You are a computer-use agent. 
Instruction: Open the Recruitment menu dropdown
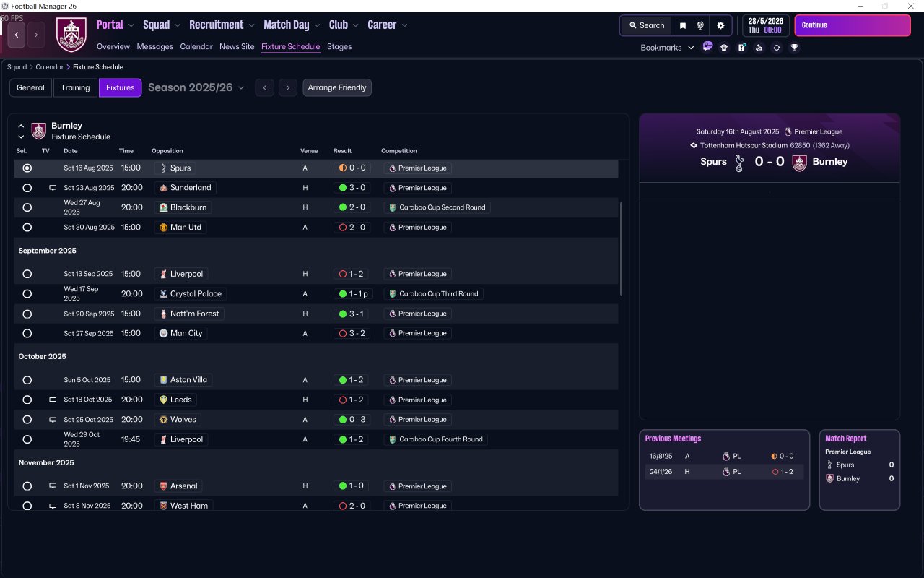click(x=222, y=25)
